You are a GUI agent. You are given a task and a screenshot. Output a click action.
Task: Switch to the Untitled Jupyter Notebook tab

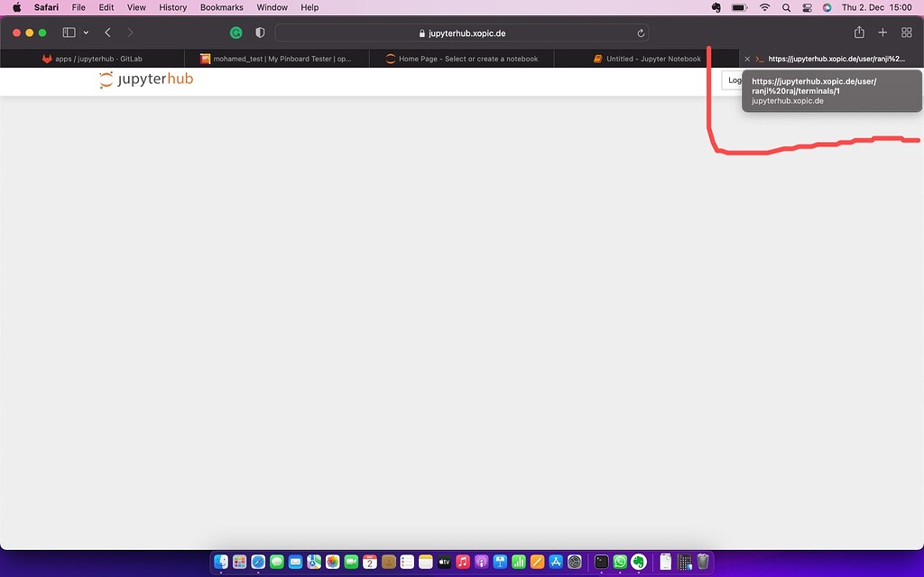point(648,58)
